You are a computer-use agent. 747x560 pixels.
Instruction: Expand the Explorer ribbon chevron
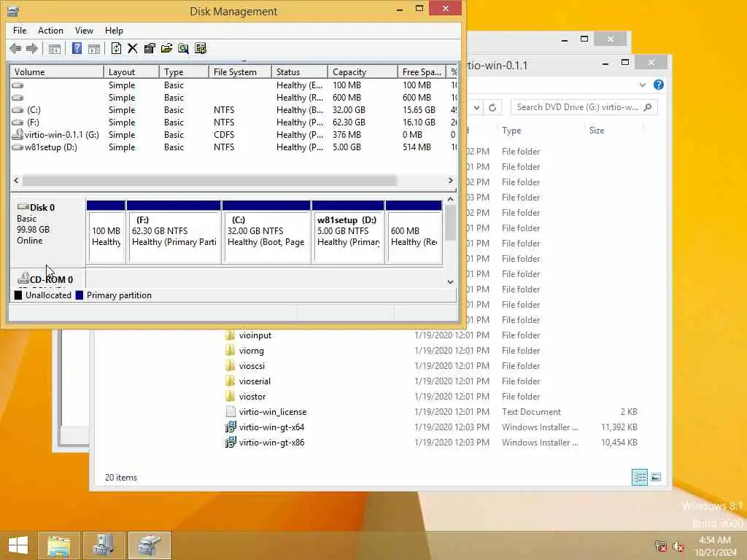pos(643,85)
